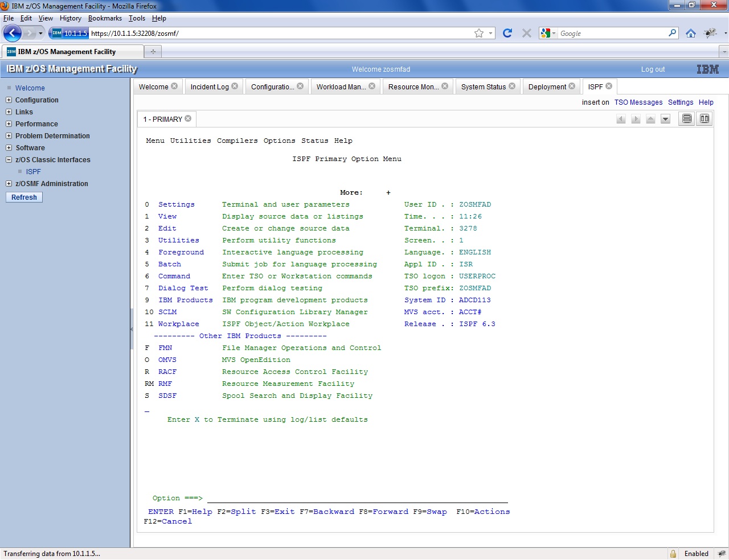Image resolution: width=729 pixels, height=560 pixels.
Task: Open the ISPF Settings link
Action: (x=681, y=102)
